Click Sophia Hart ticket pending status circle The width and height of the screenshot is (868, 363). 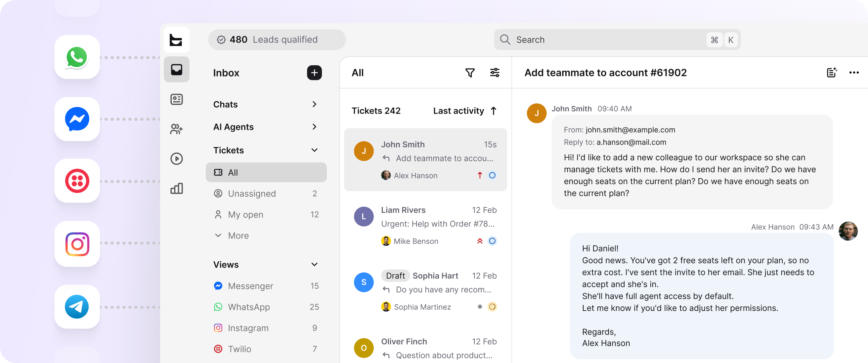coord(492,307)
